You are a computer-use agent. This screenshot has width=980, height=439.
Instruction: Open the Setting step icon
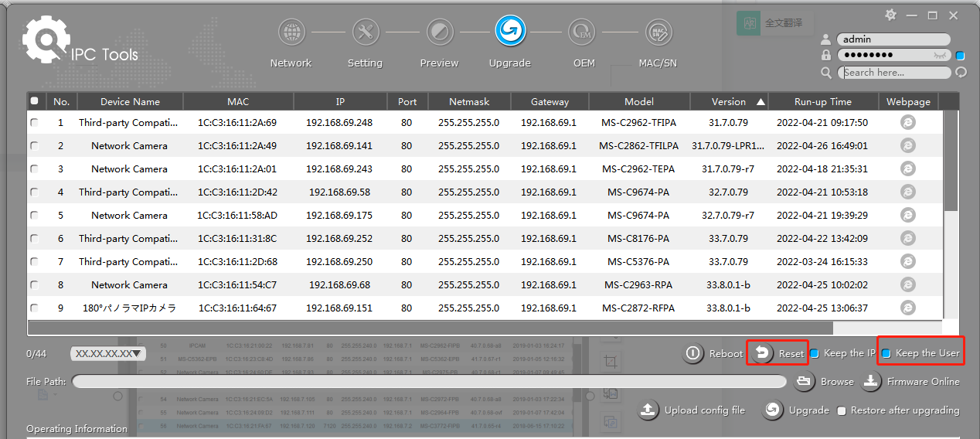coord(365,32)
